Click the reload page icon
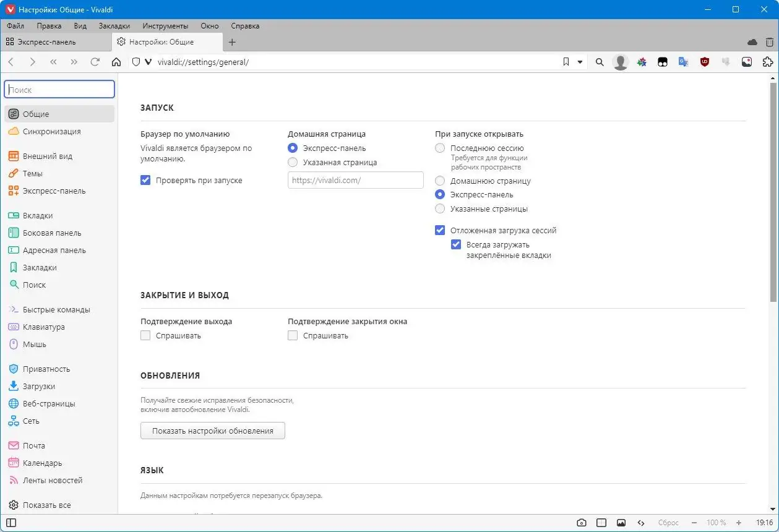 click(x=95, y=62)
